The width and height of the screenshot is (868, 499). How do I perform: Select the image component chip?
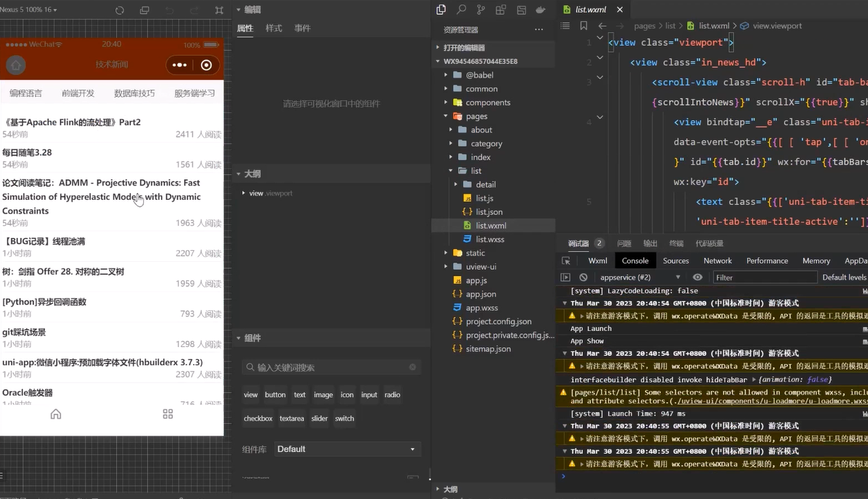(323, 395)
